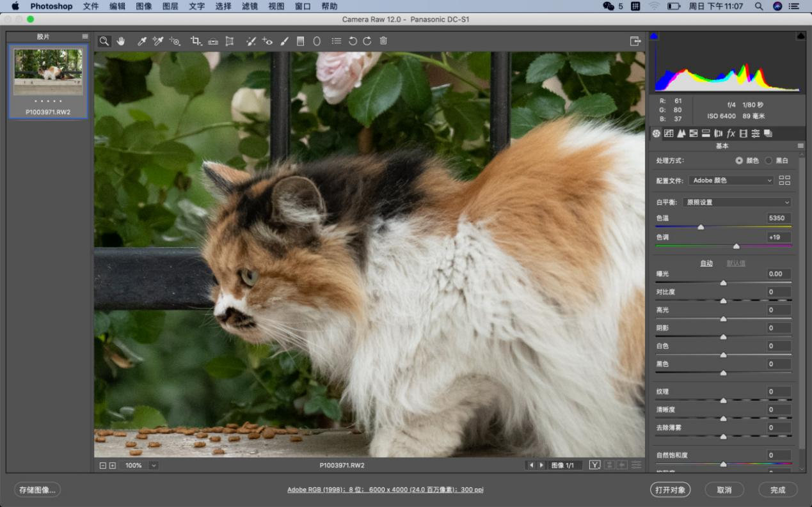Browse profiles with the grid icon

(785, 180)
